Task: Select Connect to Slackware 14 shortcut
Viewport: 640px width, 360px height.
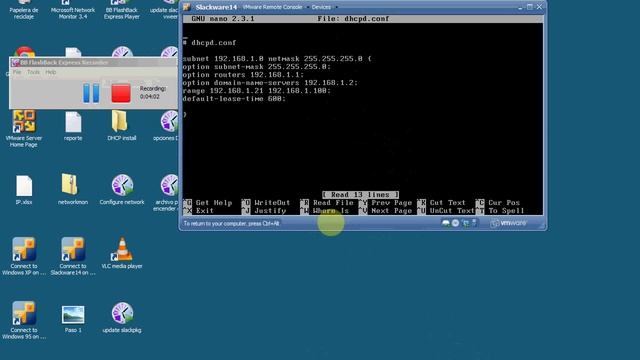Action: pos(73,256)
